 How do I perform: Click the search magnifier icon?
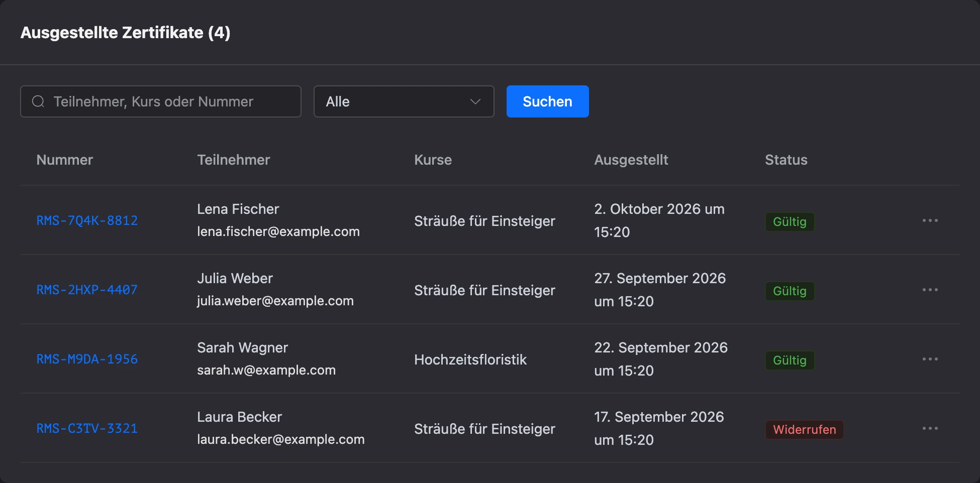(38, 101)
